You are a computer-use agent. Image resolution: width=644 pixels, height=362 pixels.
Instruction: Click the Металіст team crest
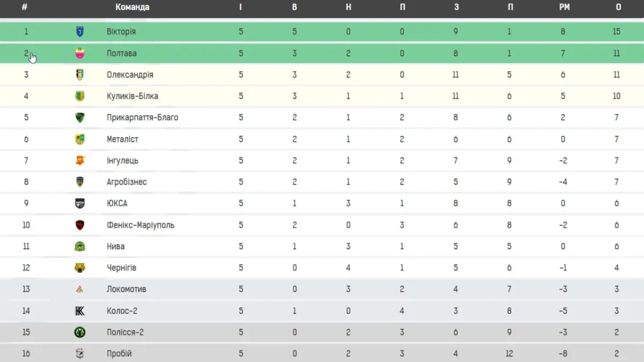(80, 139)
